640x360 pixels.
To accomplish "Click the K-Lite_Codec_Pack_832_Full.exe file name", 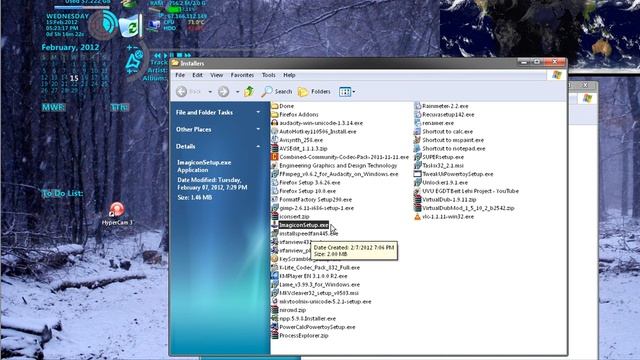I will [320, 268].
